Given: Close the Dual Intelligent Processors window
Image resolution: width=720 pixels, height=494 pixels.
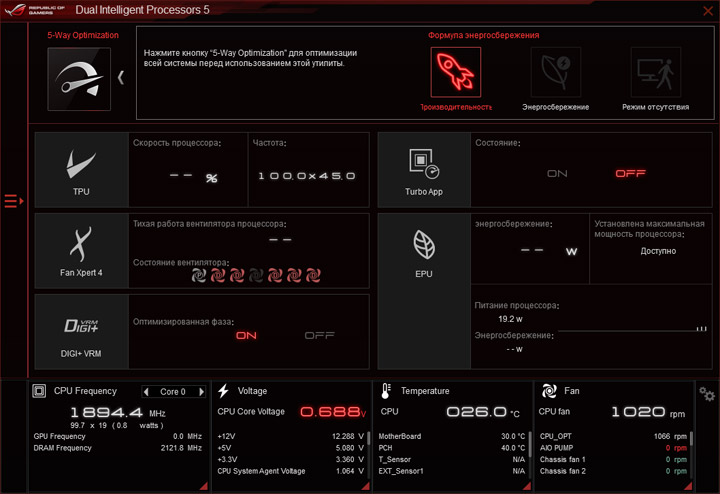Looking at the screenshot, I should pos(708,11).
